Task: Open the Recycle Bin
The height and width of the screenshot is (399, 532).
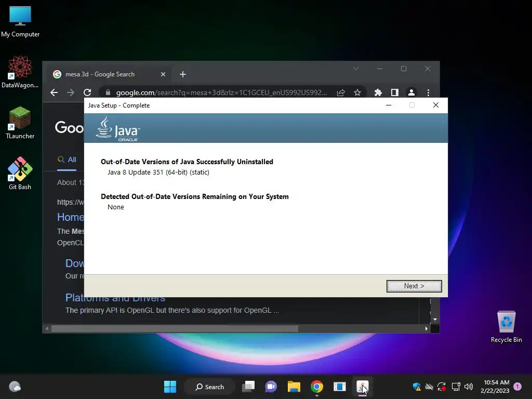Action: 506,327
